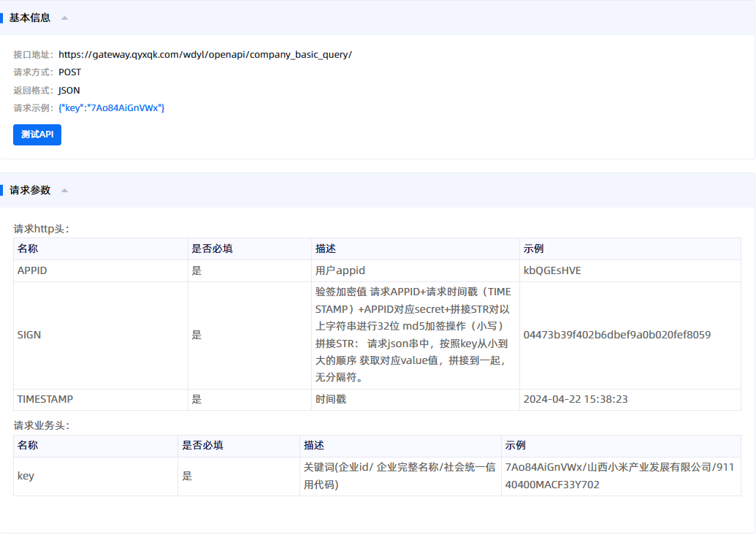This screenshot has height=535, width=756.
Task: Click the 请求参数 section title
Action: point(30,191)
